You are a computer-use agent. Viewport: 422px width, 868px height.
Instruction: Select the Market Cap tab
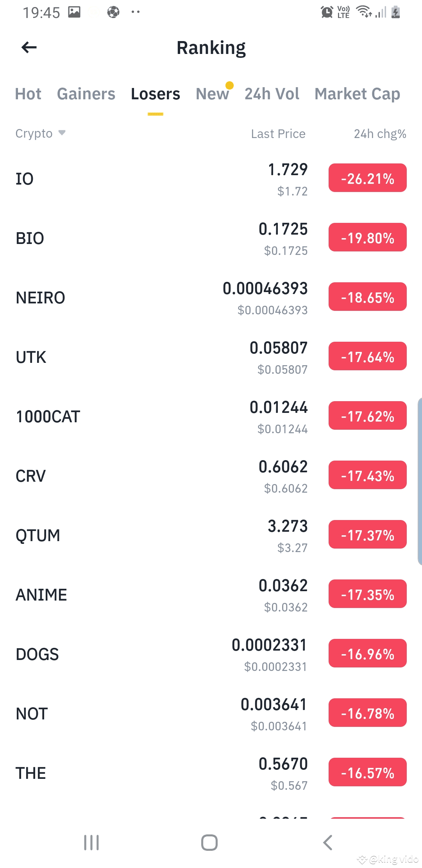click(x=358, y=94)
